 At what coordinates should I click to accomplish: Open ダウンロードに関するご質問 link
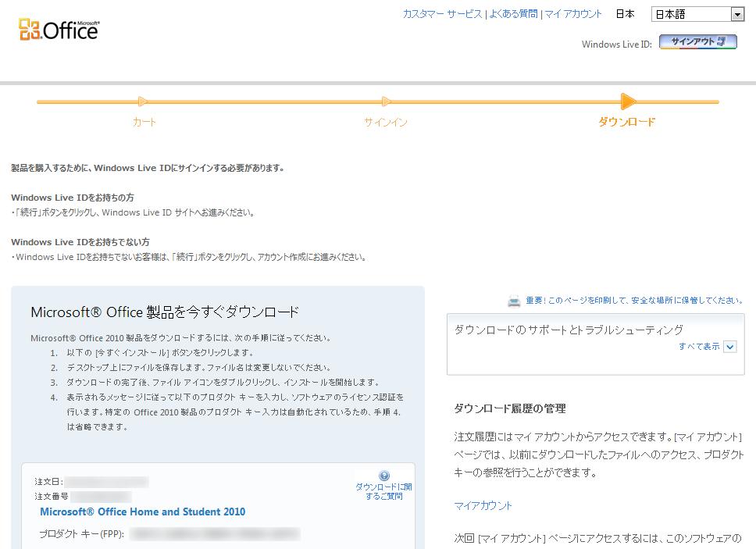pyautogui.click(x=383, y=491)
